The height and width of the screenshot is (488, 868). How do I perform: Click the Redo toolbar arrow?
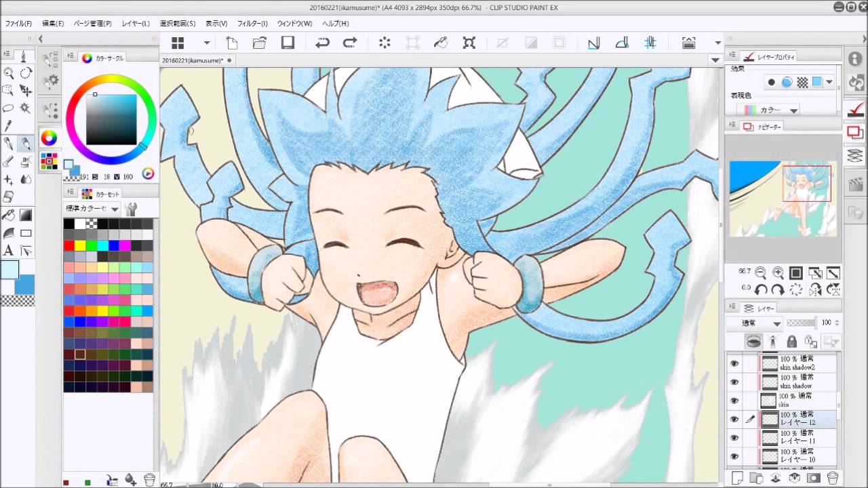point(350,43)
